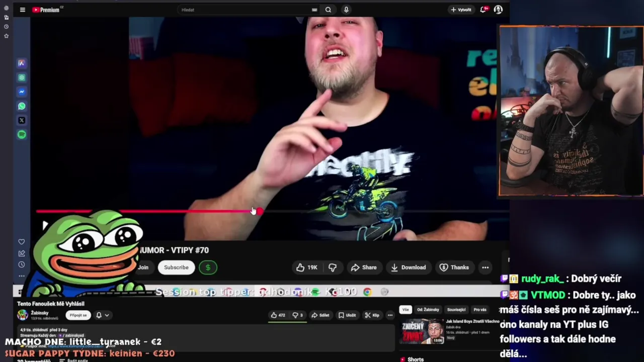The width and height of the screenshot is (644, 362).
Task: Dislike the embedded video next to 19K
Action: 333,267
